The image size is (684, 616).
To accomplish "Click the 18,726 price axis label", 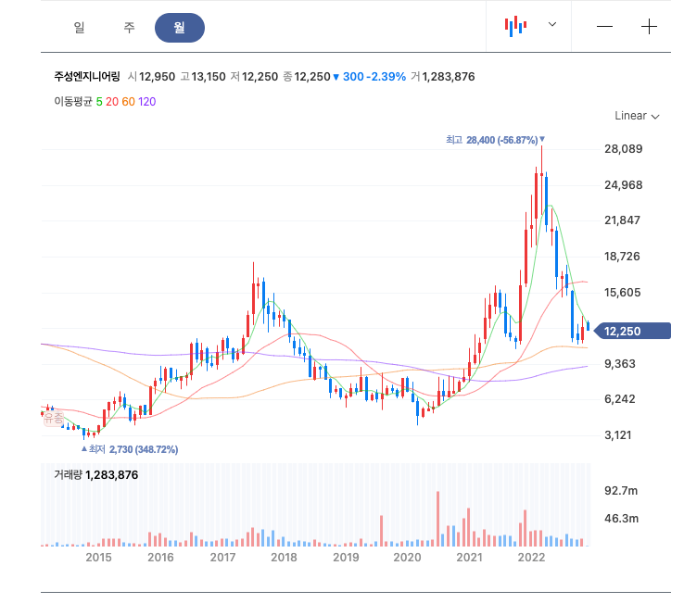I will pos(622,257).
